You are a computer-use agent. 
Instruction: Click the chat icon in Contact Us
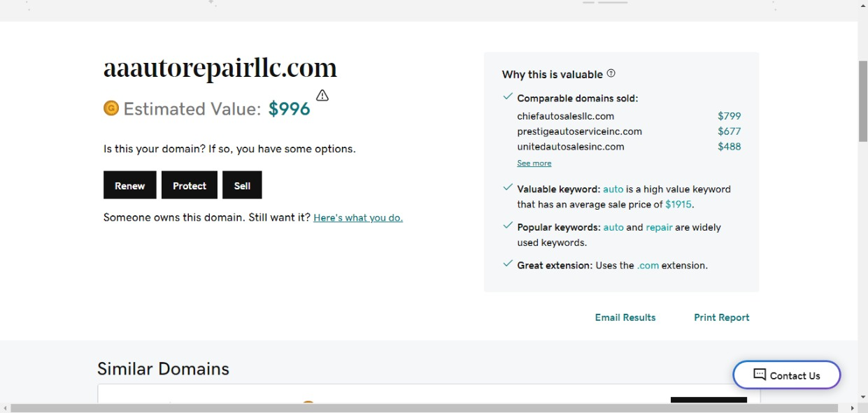(760, 375)
